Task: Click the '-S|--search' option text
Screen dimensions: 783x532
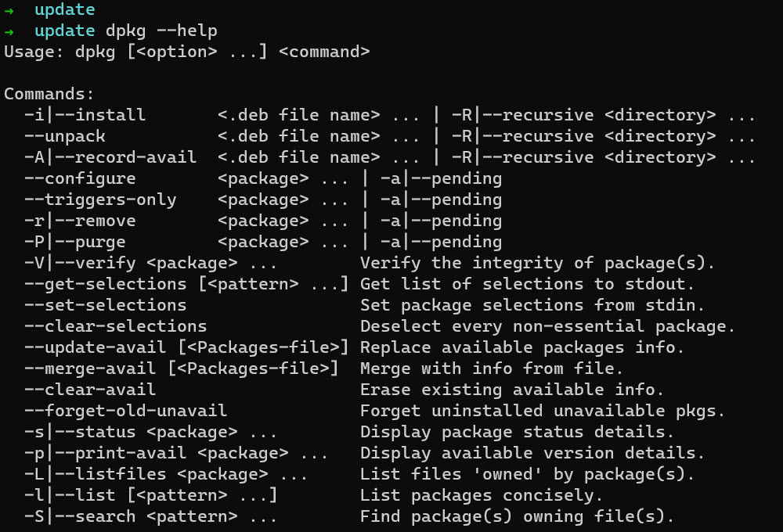Action: pos(79,516)
